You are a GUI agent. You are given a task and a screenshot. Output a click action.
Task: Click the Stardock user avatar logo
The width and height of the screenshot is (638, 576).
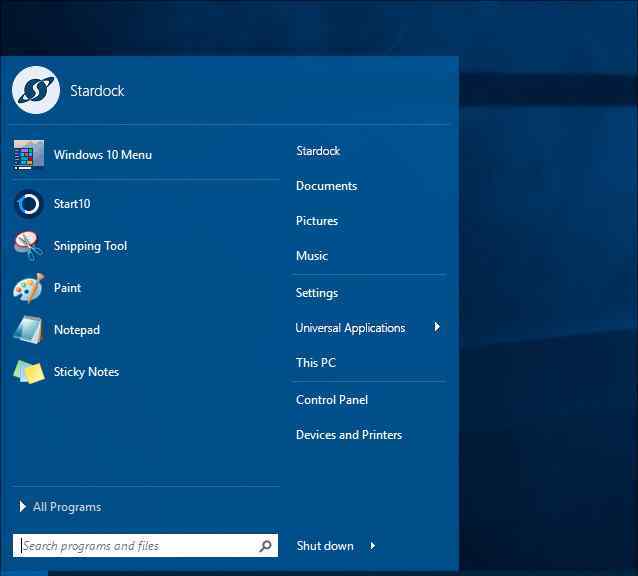(x=36, y=90)
